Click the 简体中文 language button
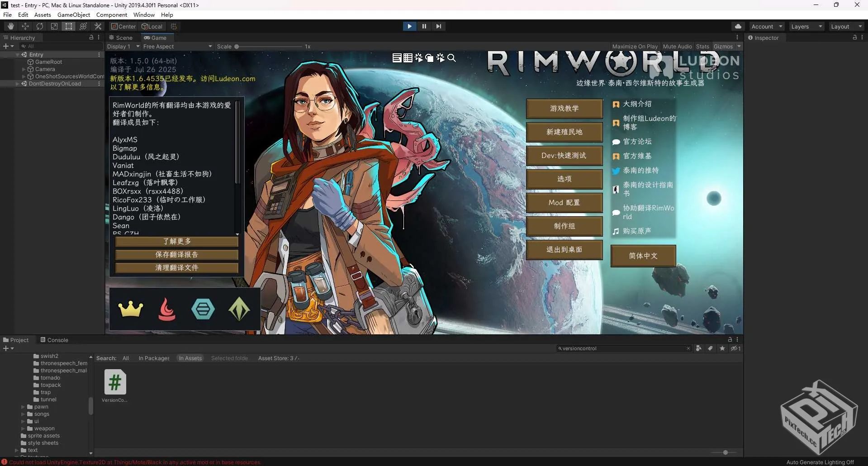 pyautogui.click(x=643, y=256)
